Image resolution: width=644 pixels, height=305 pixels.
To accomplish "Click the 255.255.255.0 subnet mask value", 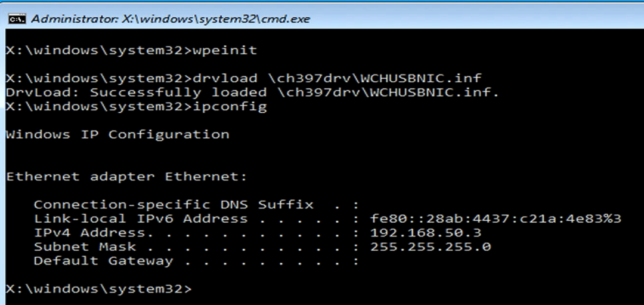I will point(430,247).
